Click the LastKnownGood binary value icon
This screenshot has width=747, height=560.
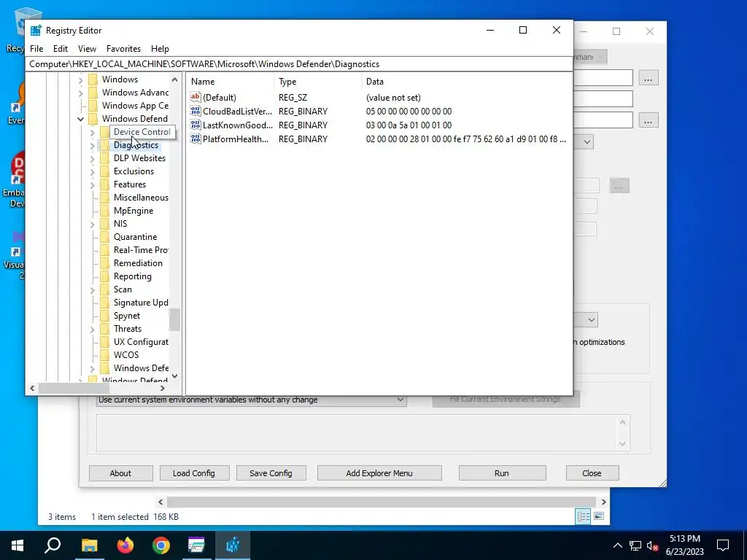pos(196,125)
